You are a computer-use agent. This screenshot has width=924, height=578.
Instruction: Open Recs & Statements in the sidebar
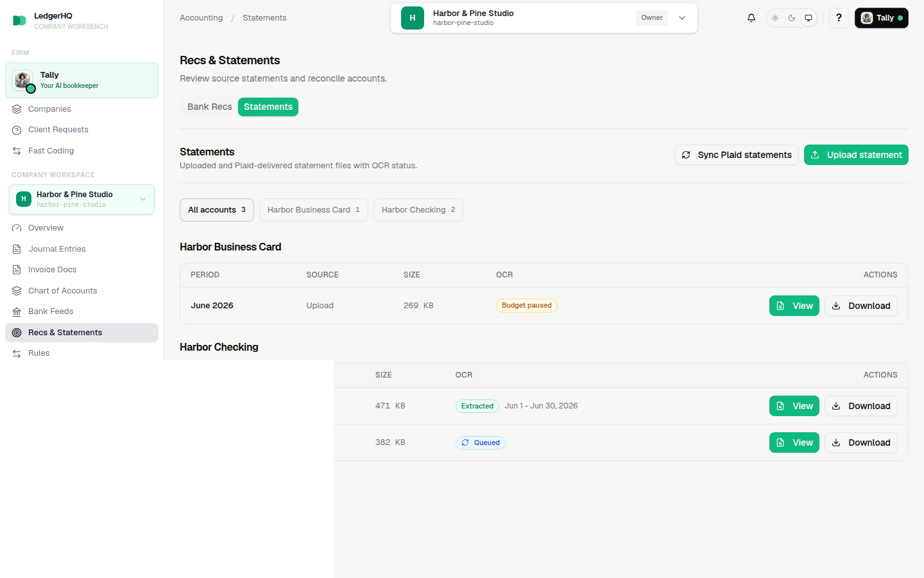82,333
